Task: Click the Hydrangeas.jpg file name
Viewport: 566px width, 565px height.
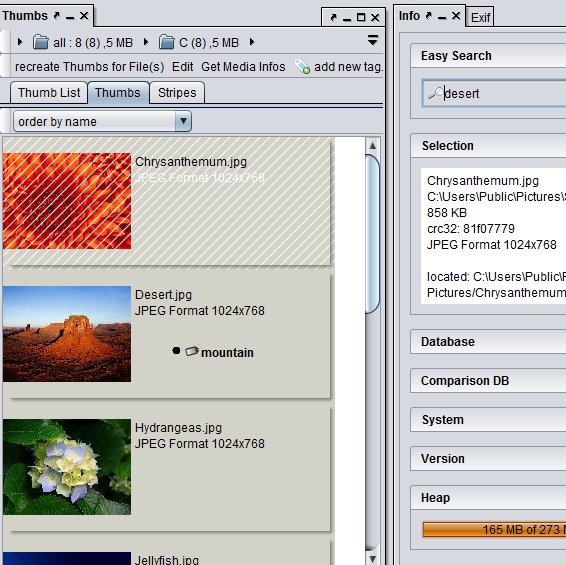Action: point(178,428)
